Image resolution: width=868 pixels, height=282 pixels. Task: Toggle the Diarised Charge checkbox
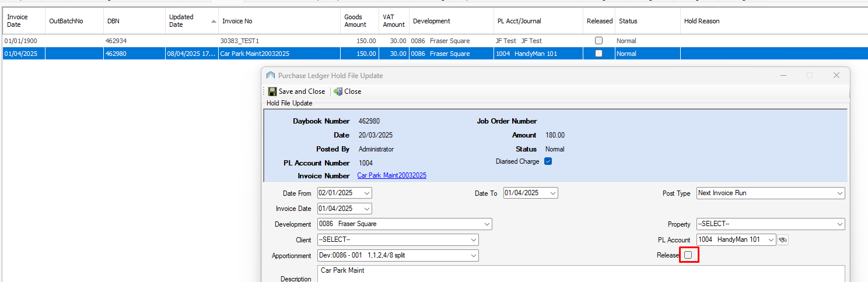(x=548, y=161)
